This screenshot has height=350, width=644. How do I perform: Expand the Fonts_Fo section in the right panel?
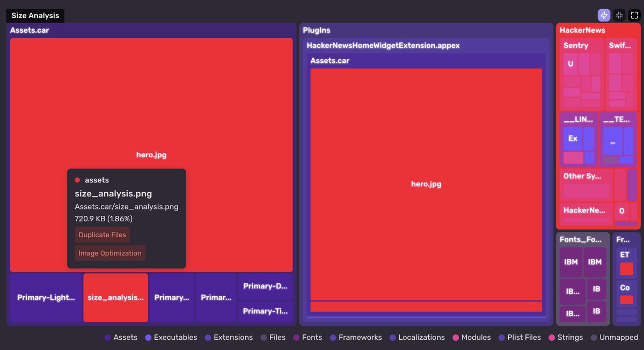582,239
